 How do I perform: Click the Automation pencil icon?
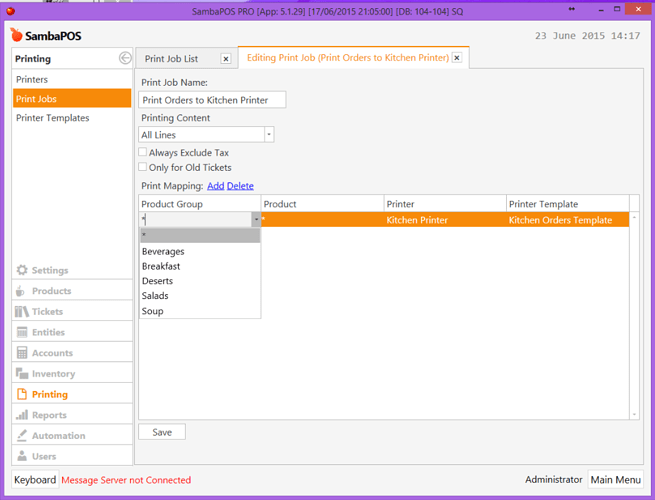coord(22,435)
